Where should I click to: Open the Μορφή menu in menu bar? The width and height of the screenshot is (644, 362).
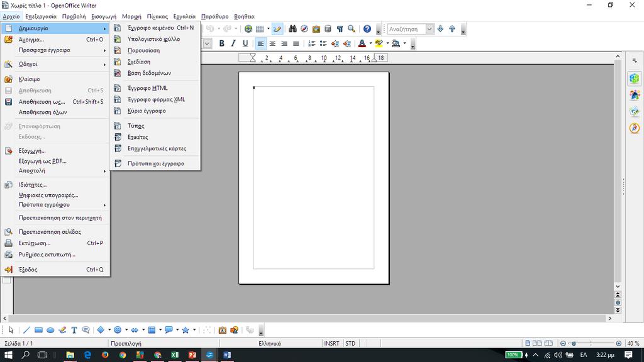click(131, 16)
